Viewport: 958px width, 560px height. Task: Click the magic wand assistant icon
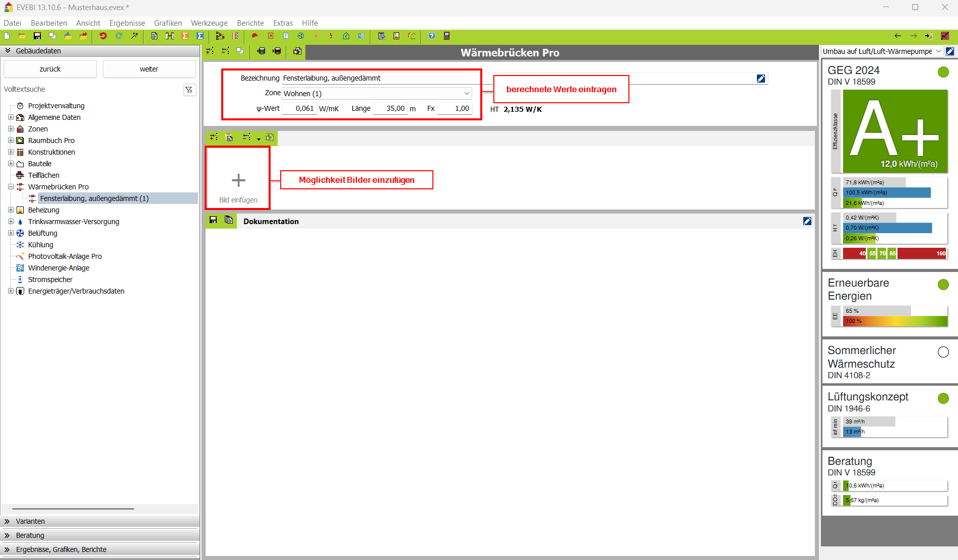pyautogui.click(x=134, y=36)
